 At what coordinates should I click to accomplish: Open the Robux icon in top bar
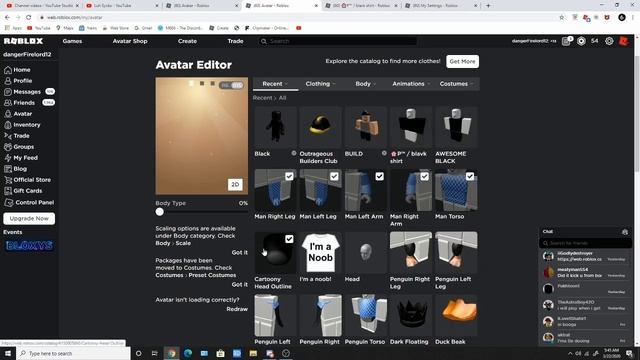[x=581, y=41]
